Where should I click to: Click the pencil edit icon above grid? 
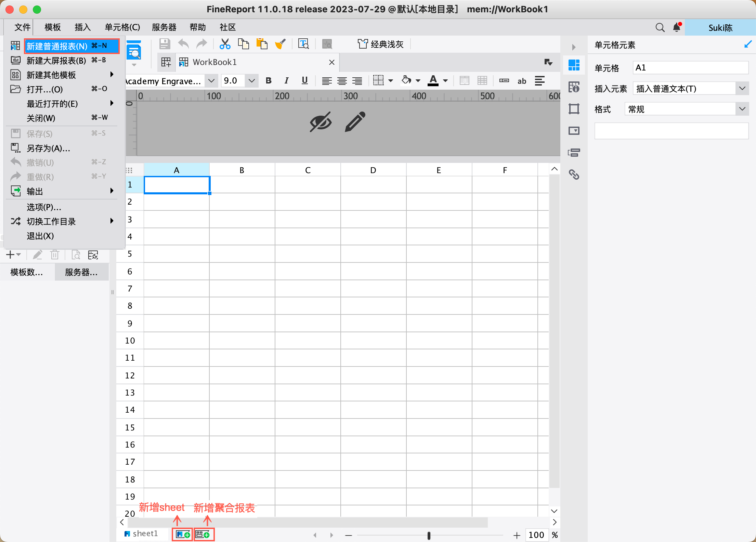pyautogui.click(x=355, y=122)
